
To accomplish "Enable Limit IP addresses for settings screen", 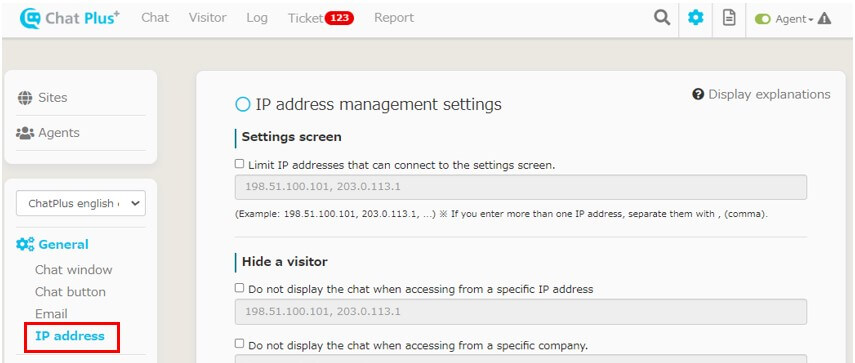I will click(x=239, y=164).
